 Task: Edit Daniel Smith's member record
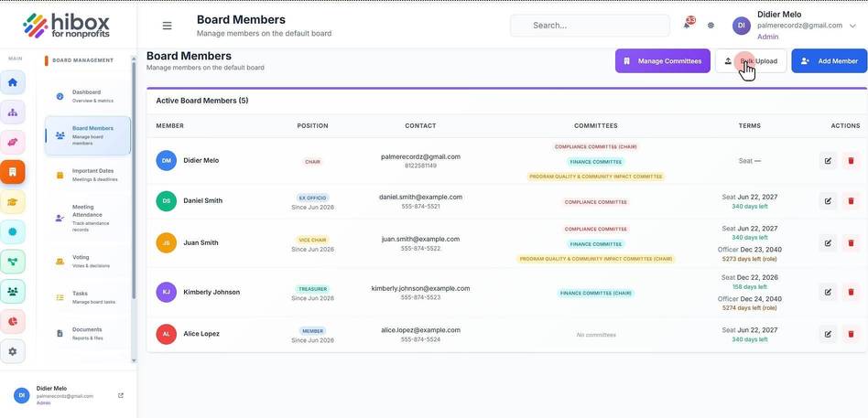828,200
